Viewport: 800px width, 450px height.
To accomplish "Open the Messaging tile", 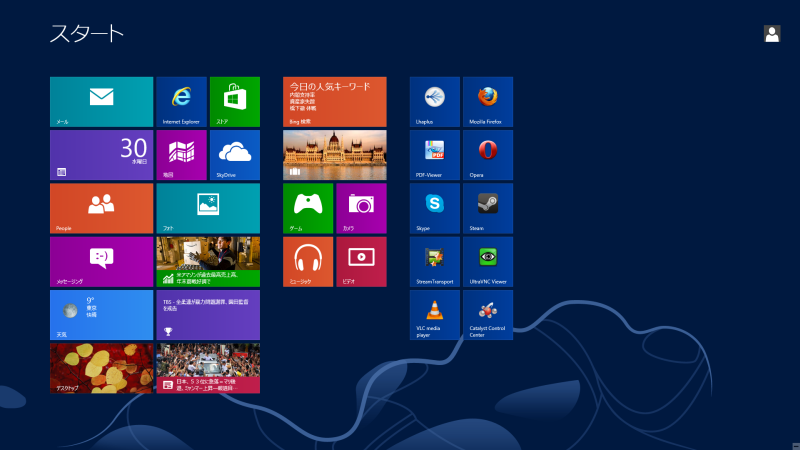I will tap(102, 262).
